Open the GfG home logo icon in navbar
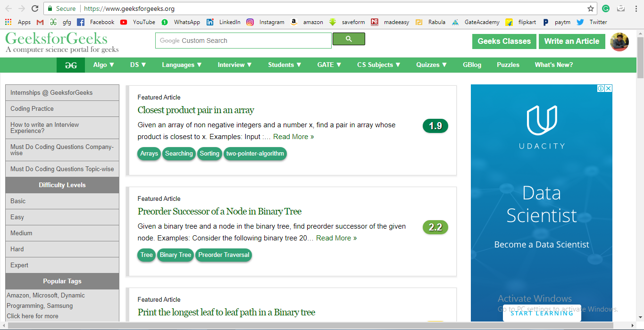 pos(71,65)
